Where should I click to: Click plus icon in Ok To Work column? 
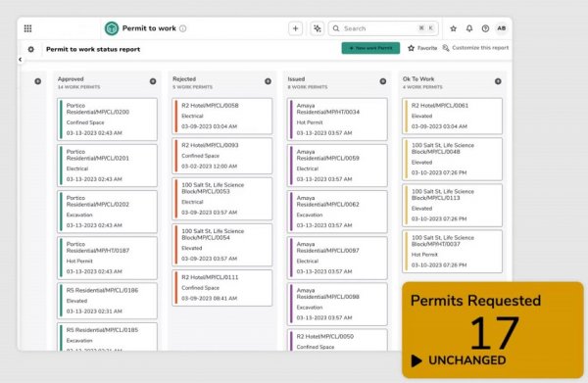pos(498,81)
